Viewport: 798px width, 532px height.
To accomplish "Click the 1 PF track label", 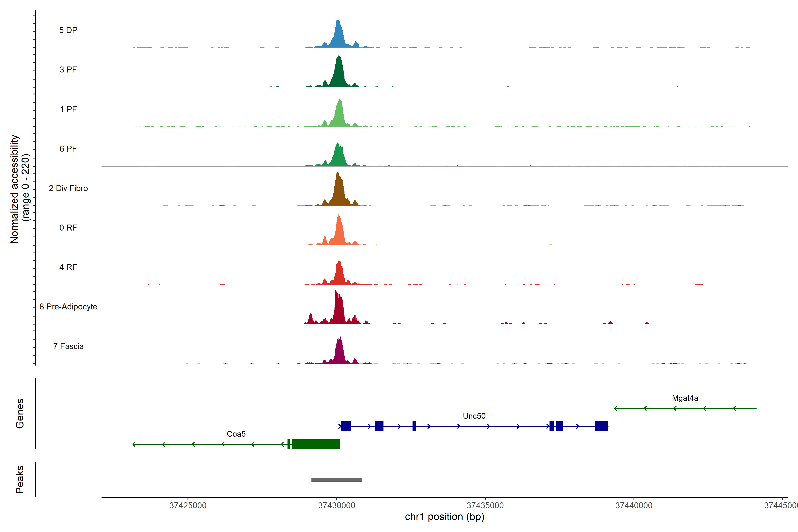I will coord(68,109).
